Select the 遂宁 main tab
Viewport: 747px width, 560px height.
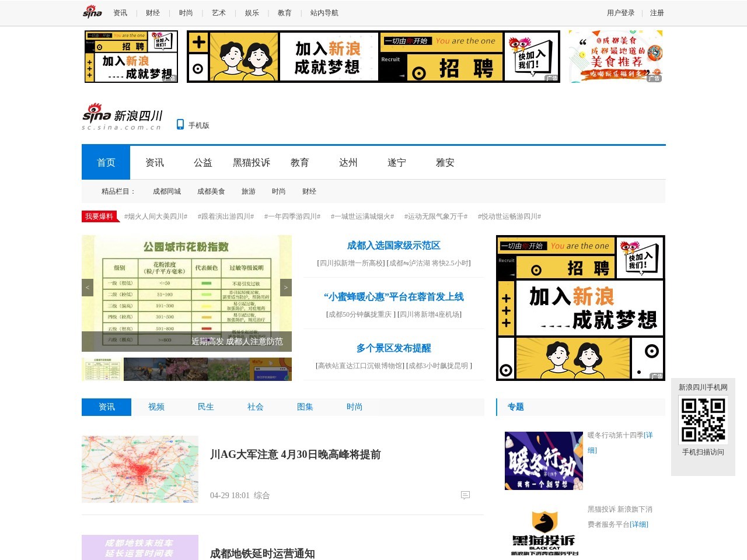coord(397,163)
